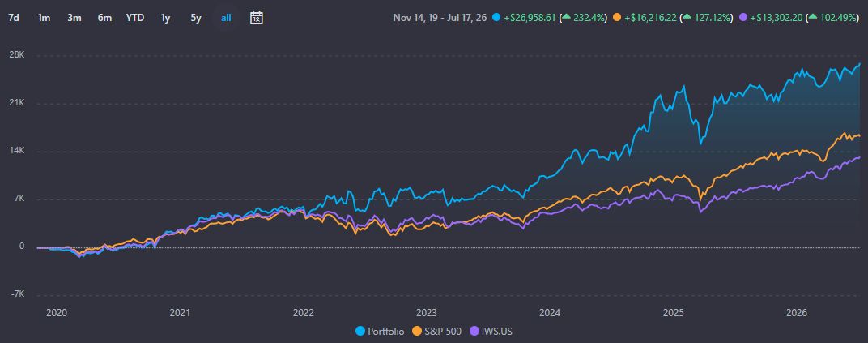Click the orange S&P 500 dot in header

617,18
